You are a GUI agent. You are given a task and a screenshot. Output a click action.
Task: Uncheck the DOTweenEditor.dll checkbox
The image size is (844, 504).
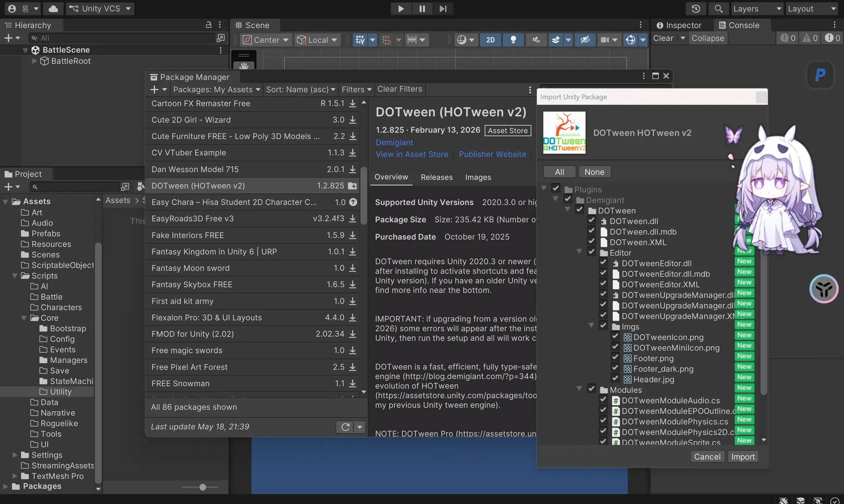[603, 262]
